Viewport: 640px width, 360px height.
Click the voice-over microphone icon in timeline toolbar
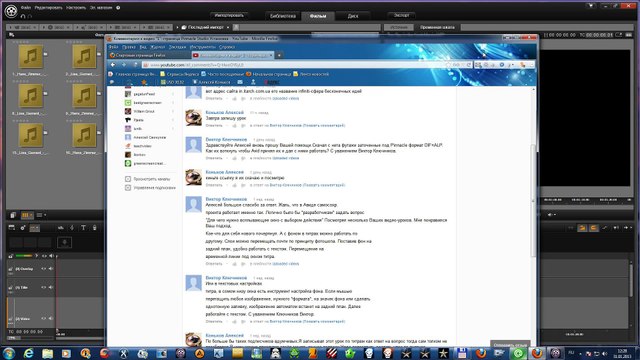[94, 228]
